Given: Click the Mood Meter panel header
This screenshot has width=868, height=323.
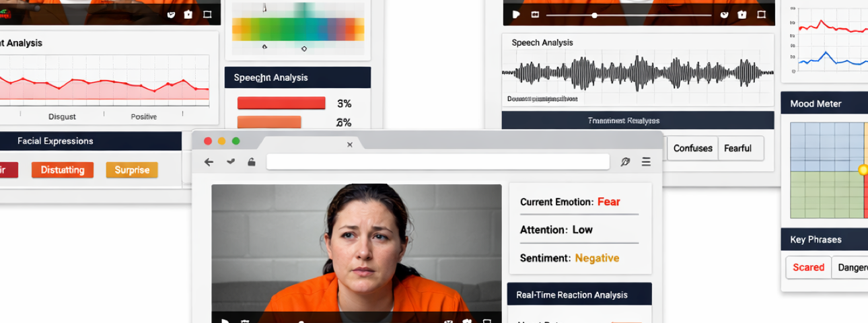Looking at the screenshot, I should coord(824,104).
